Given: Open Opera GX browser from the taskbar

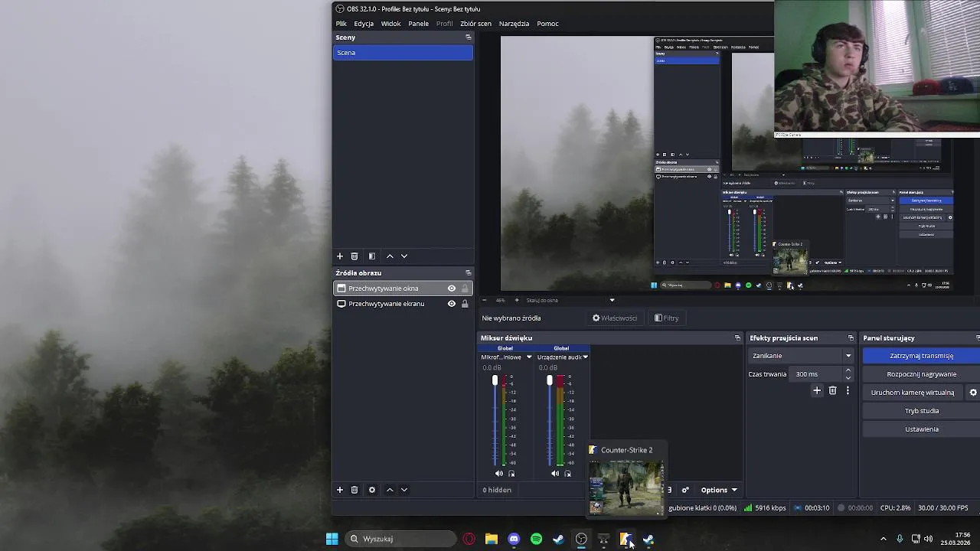Looking at the screenshot, I should (x=469, y=539).
